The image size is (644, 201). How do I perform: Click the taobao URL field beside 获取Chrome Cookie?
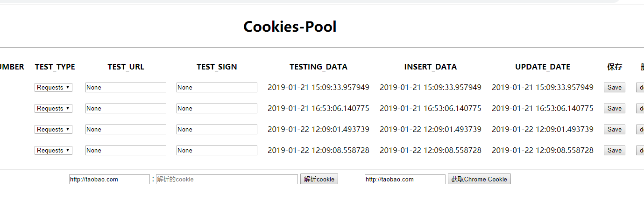tap(405, 179)
